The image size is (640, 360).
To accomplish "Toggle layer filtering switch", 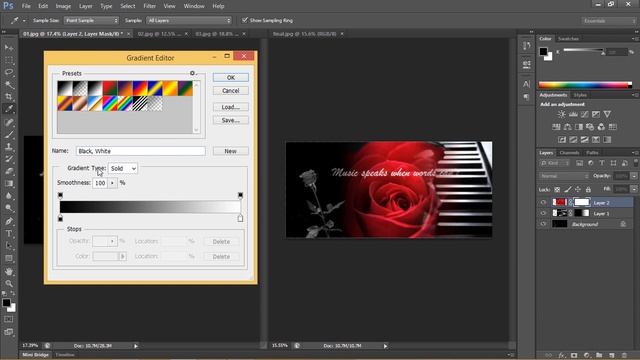I will pyautogui.click(x=636, y=163).
